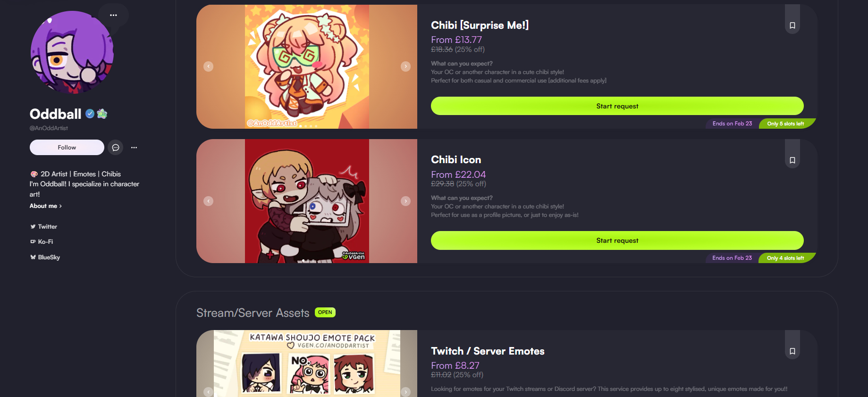
Task: Show previous image of Chibi Icon carousel
Action: [x=209, y=201]
